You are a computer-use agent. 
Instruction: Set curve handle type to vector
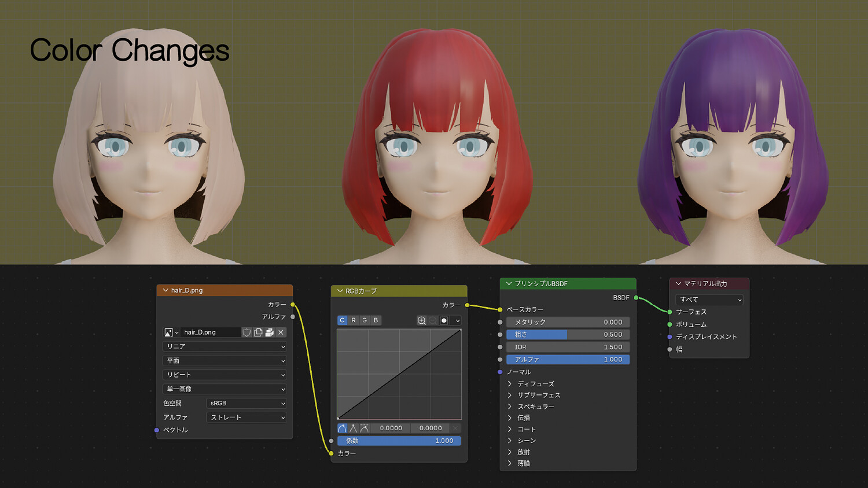[x=354, y=428]
